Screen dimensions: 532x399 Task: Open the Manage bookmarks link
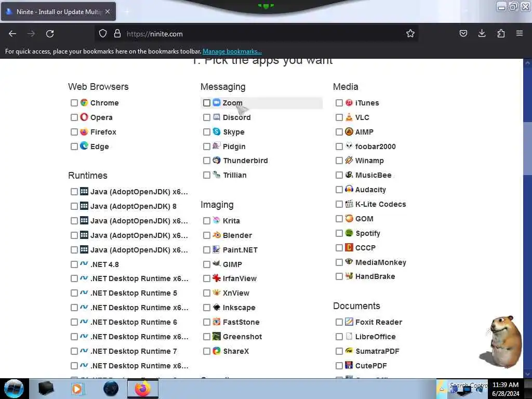(232, 51)
